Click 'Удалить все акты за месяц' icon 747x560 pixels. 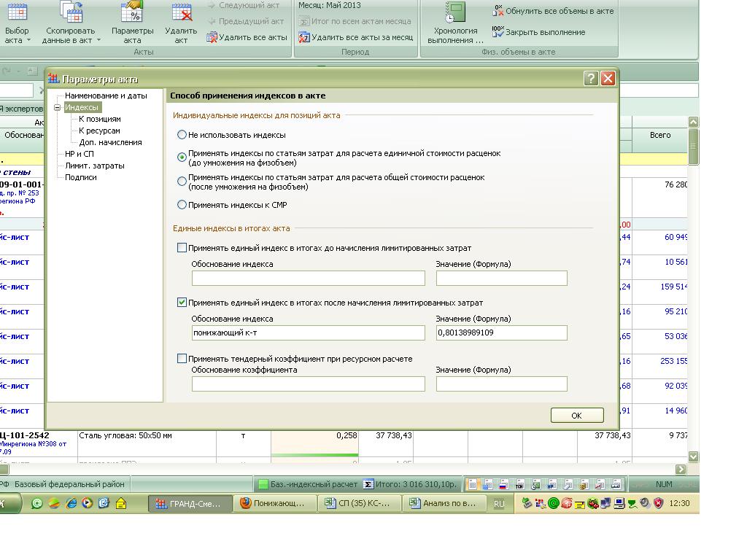click(304, 37)
